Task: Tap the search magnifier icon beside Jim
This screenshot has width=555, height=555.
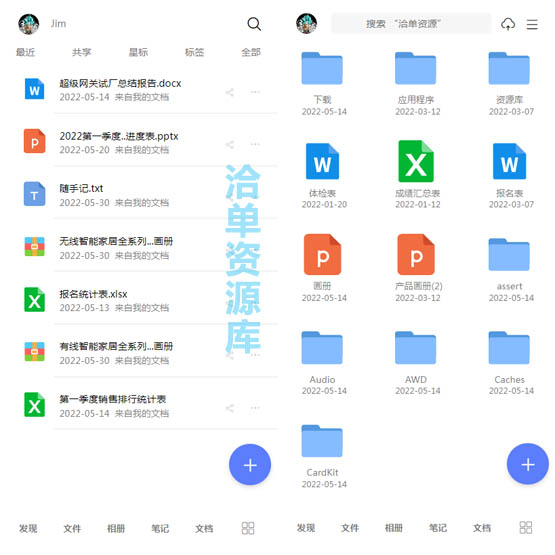Action: click(254, 24)
